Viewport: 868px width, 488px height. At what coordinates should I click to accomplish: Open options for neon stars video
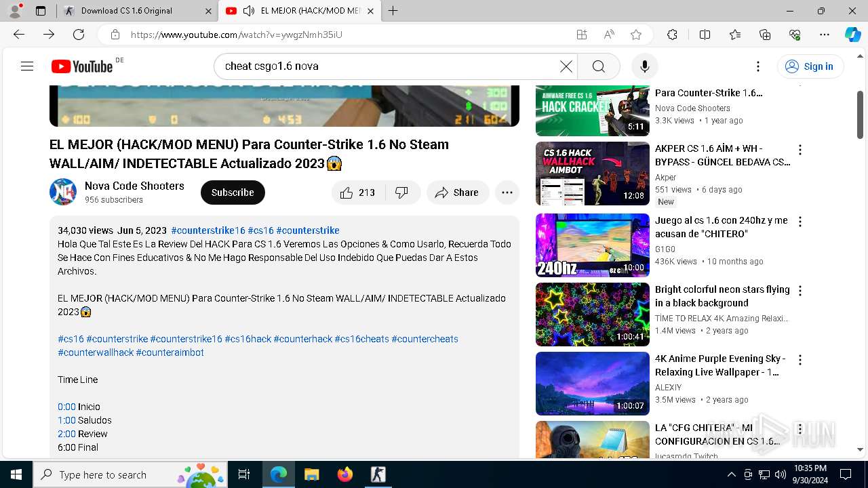point(800,291)
